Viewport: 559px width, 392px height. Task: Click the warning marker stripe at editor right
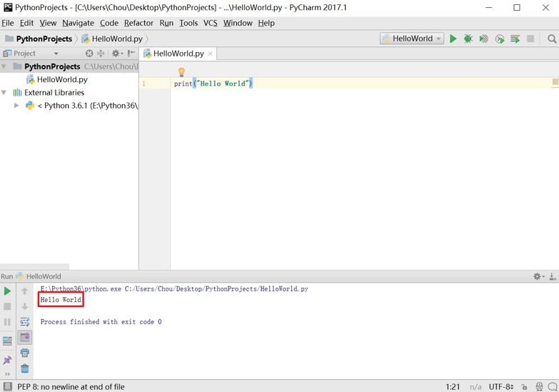[x=555, y=81]
